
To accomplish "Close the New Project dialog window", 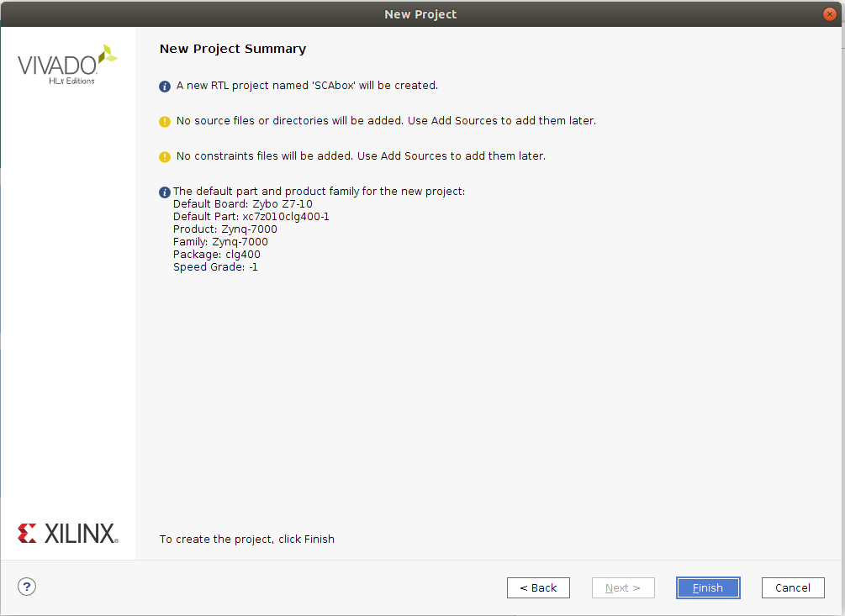I will pyautogui.click(x=830, y=14).
